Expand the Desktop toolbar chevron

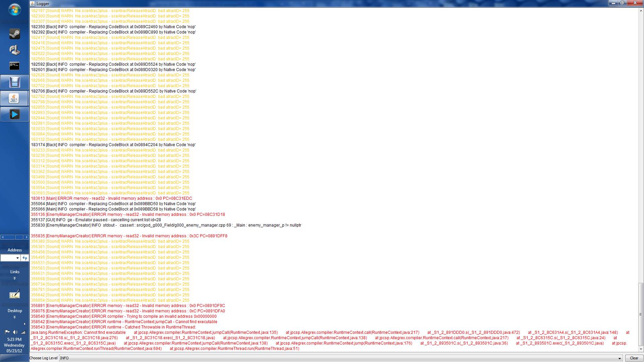tap(14, 317)
